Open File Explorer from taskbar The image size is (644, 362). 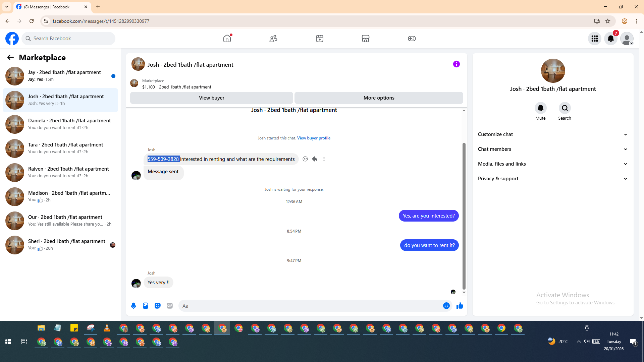[x=41, y=328]
